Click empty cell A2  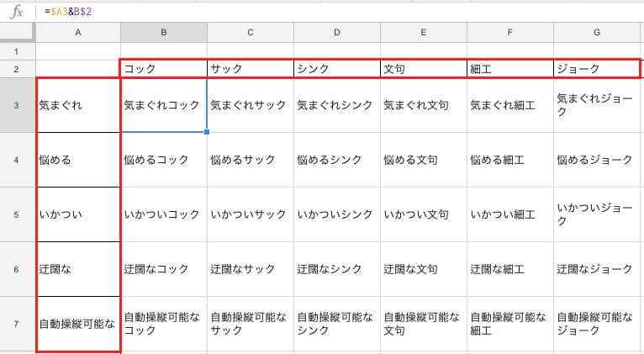point(78,69)
